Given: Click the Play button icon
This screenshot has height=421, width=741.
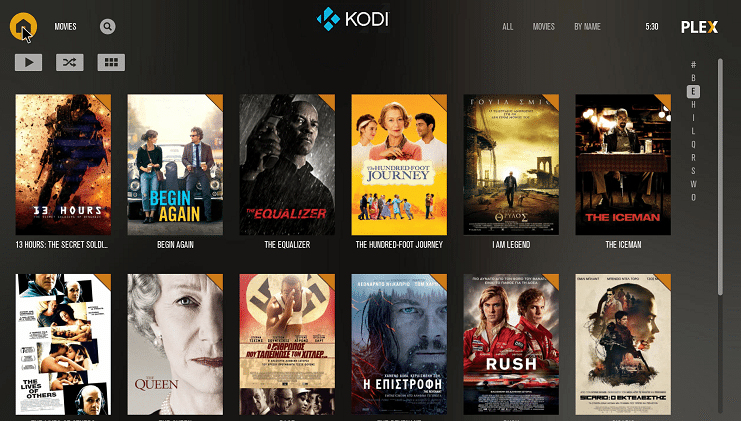Looking at the screenshot, I should tap(28, 62).
